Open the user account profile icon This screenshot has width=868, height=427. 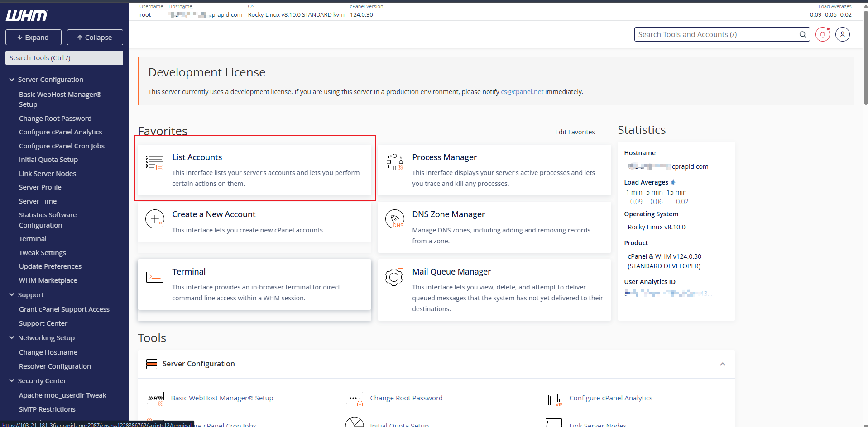click(x=843, y=34)
